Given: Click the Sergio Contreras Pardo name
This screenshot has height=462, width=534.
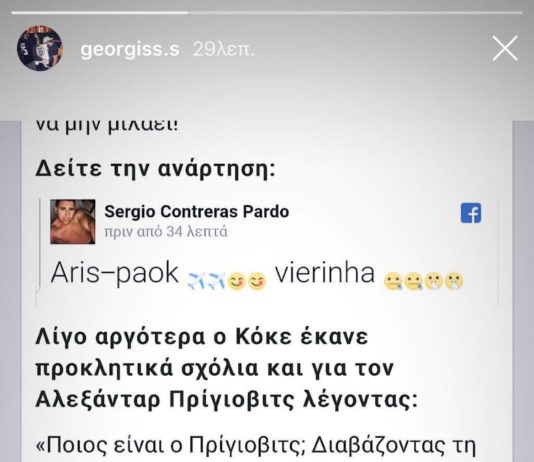Looking at the screenshot, I should point(197,211).
